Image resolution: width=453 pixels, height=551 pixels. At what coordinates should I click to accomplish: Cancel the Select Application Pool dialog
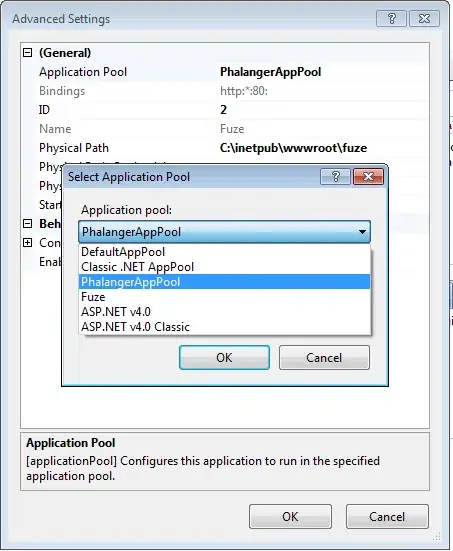324,357
